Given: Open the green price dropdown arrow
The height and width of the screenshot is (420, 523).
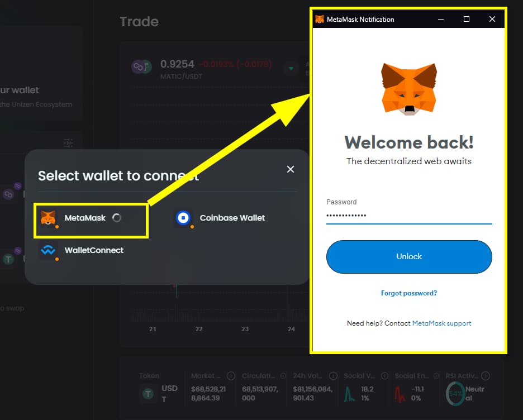Looking at the screenshot, I should coord(291,68).
